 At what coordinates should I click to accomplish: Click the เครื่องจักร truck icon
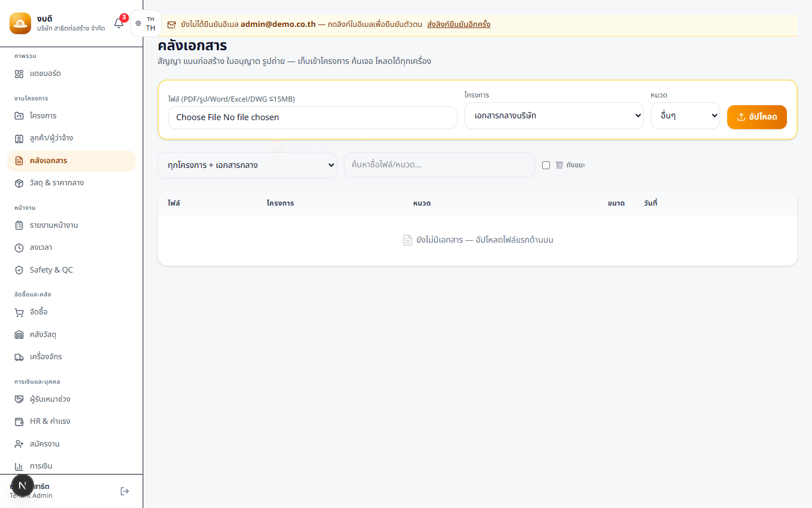[x=19, y=357]
